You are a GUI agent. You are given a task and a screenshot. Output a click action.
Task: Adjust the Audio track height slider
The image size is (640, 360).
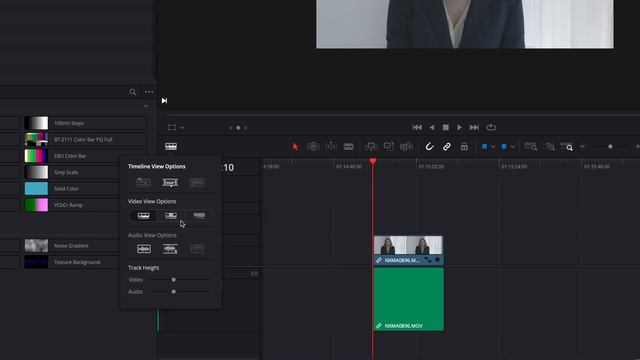click(173, 291)
